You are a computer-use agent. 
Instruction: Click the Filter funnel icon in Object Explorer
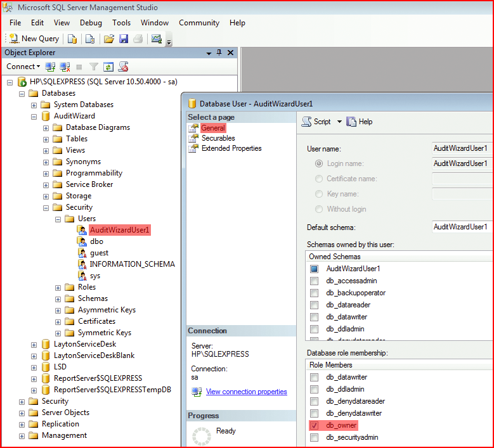94,67
